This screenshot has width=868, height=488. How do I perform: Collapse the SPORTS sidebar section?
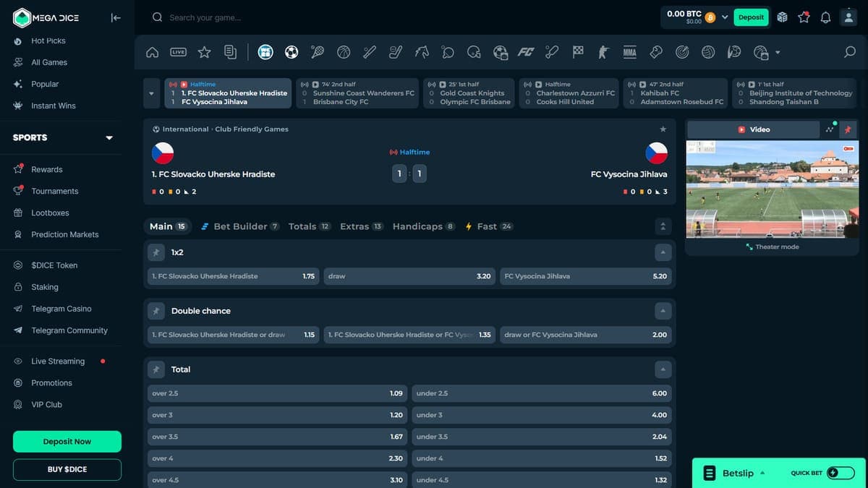[109, 137]
